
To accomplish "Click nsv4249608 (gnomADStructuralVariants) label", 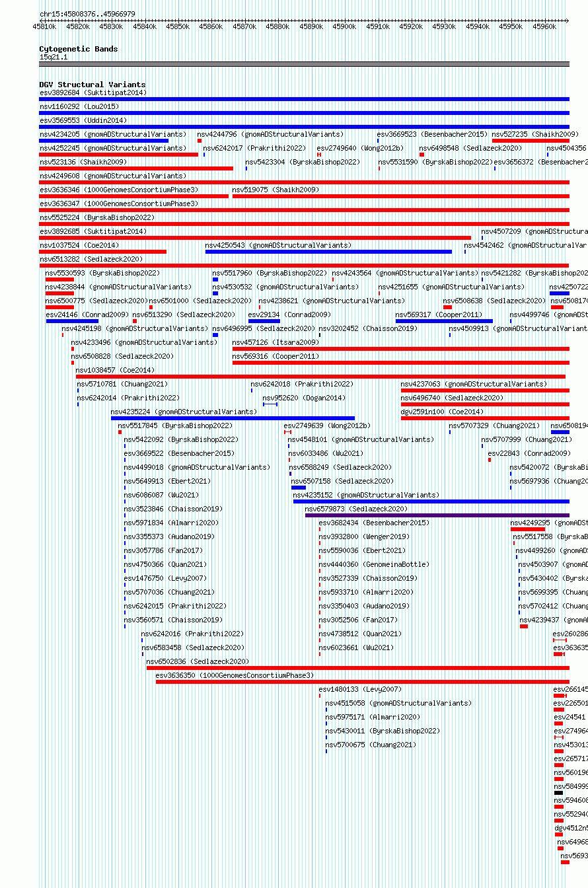I will point(113,176).
